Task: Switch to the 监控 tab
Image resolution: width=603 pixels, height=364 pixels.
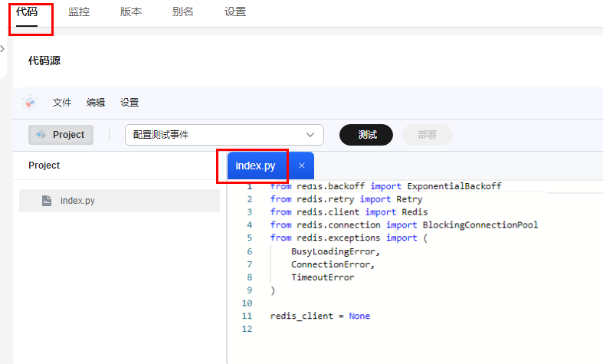Action: 79,12
